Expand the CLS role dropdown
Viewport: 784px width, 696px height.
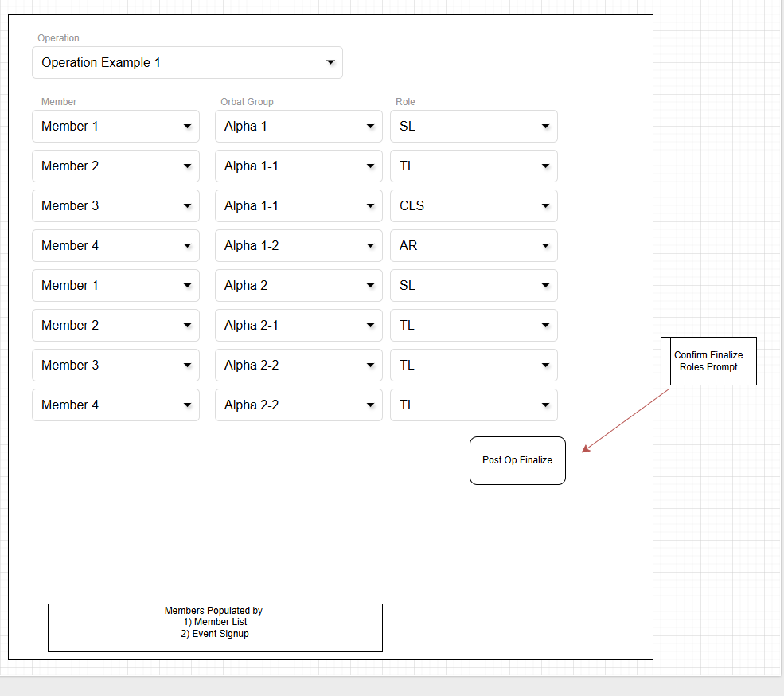474,206
